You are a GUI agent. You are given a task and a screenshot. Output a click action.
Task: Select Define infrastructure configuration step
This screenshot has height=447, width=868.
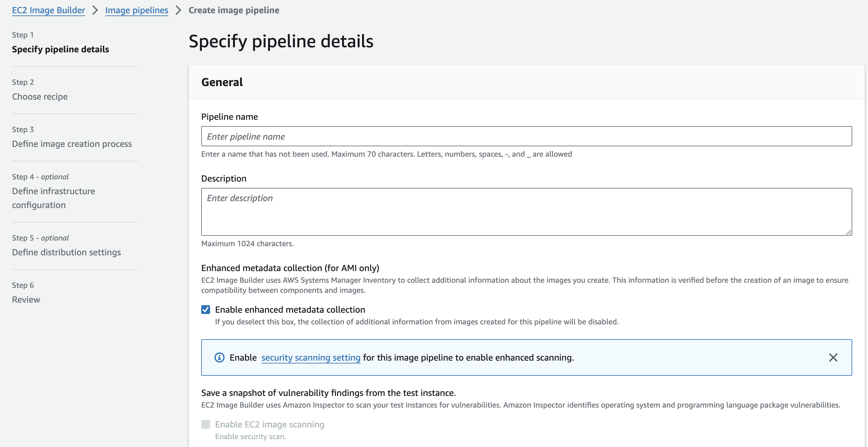54,198
